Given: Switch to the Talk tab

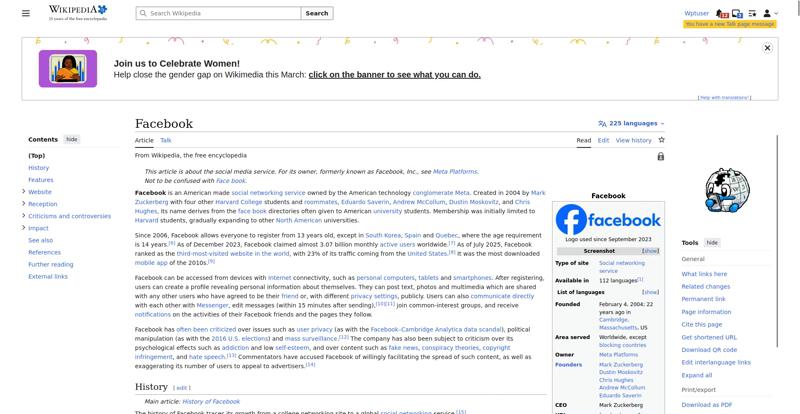Looking at the screenshot, I should pyautogui.click(x=166, y=141).
